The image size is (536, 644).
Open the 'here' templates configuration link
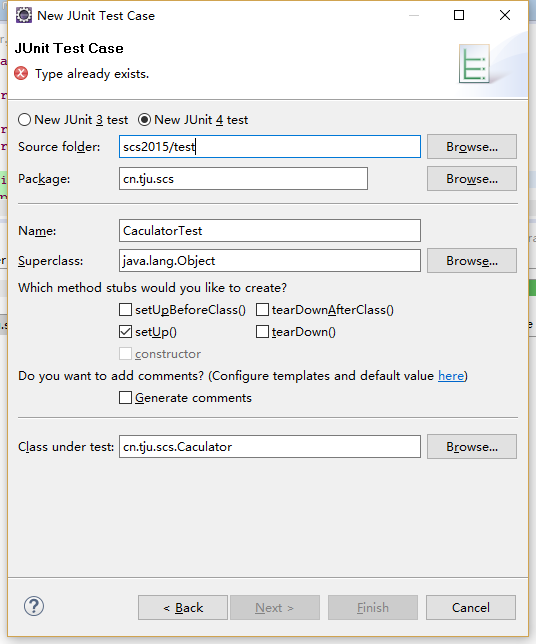tap(451, 376)
